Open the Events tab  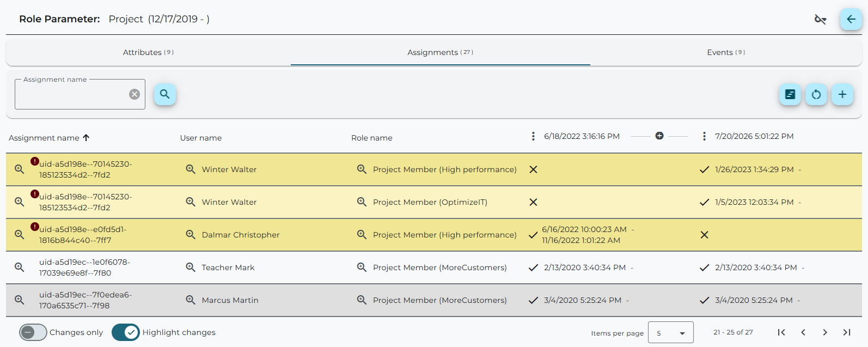coord(726,52)
